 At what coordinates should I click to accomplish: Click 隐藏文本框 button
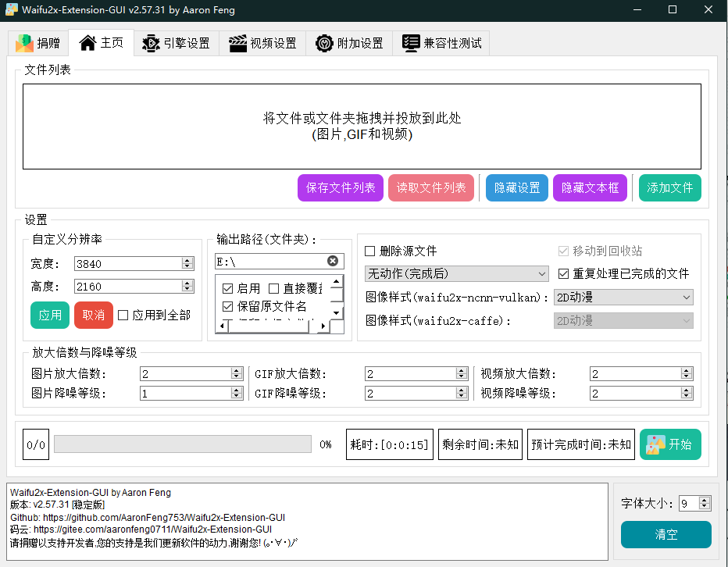590,187
